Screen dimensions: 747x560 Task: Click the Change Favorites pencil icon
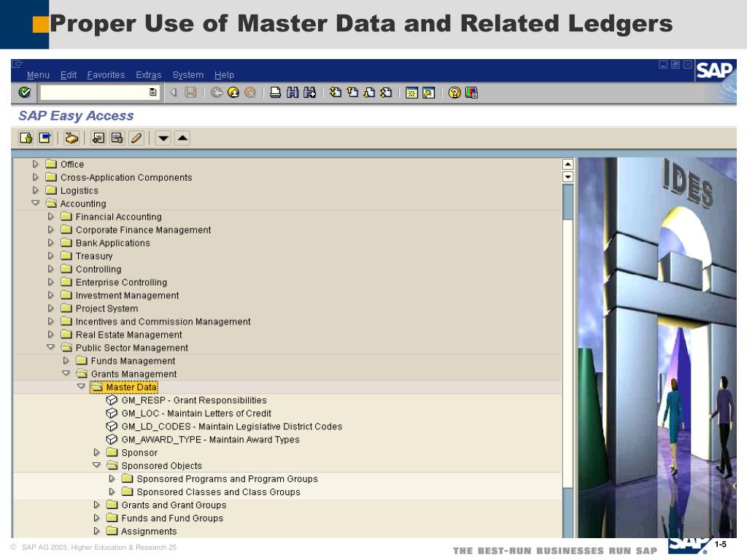136,138
